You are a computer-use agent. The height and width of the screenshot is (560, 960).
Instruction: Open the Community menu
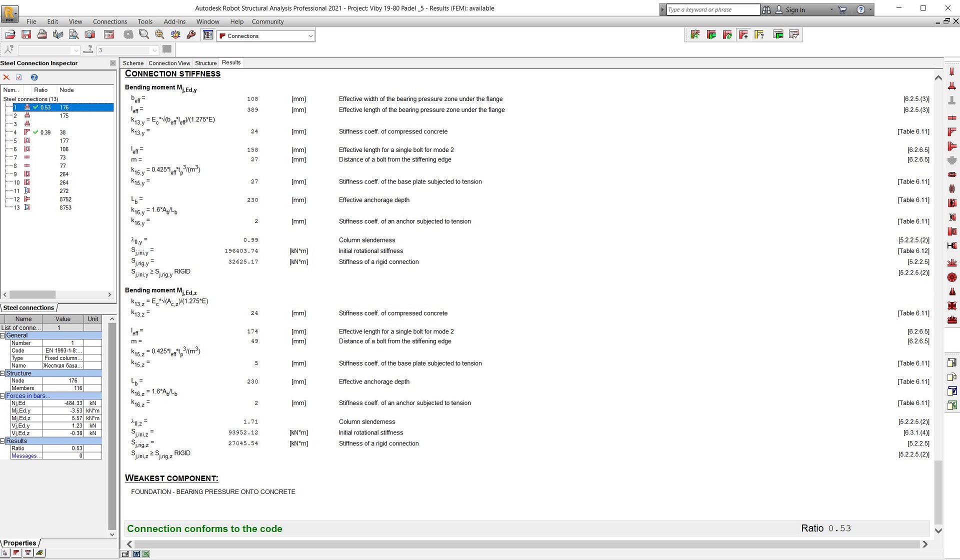pyautogui.click(x=267, y=21)
